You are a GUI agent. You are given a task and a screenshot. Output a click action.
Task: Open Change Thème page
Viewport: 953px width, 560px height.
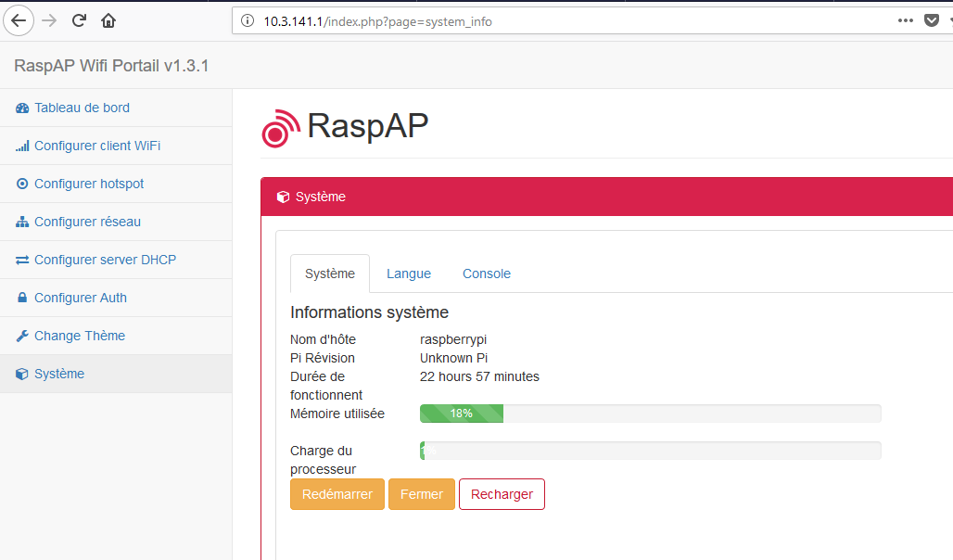(80, 336)
